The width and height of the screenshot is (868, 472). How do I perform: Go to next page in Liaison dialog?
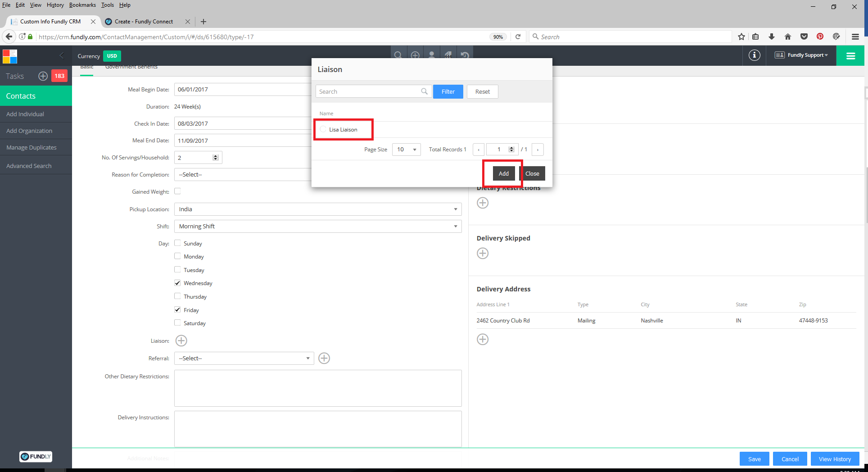point(538,150)
